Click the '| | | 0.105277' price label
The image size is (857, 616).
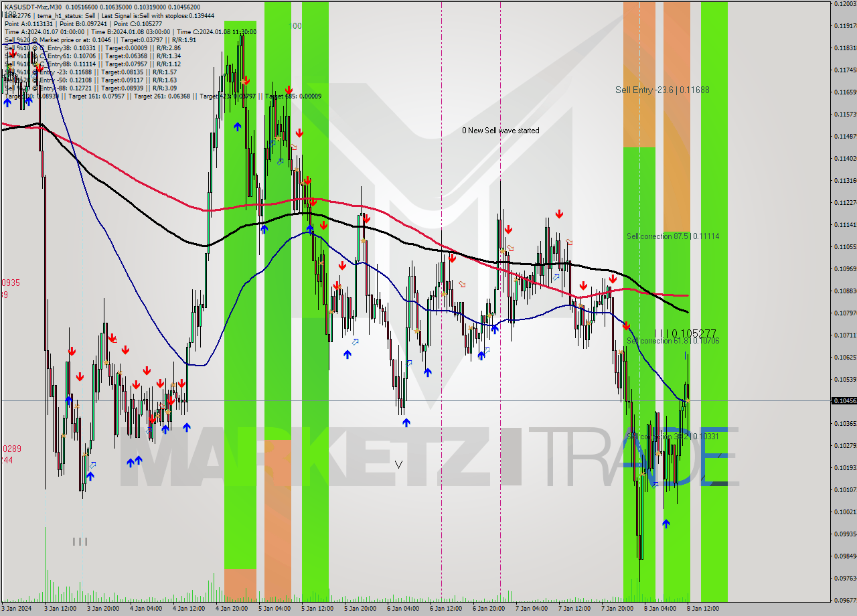click(x=685, y=333)
